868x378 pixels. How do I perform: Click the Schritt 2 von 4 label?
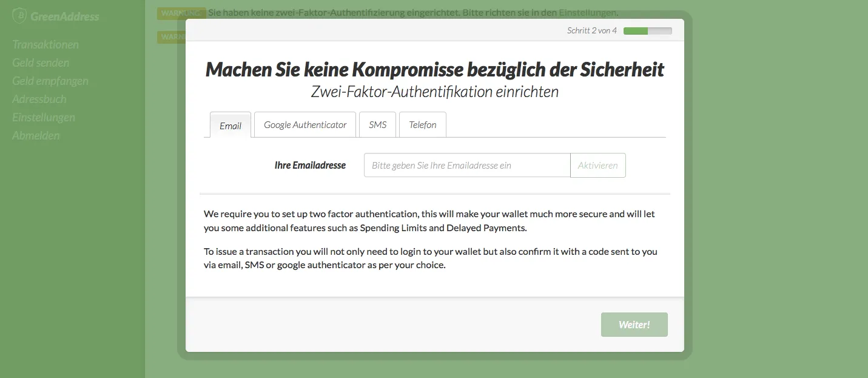(591, 30)
